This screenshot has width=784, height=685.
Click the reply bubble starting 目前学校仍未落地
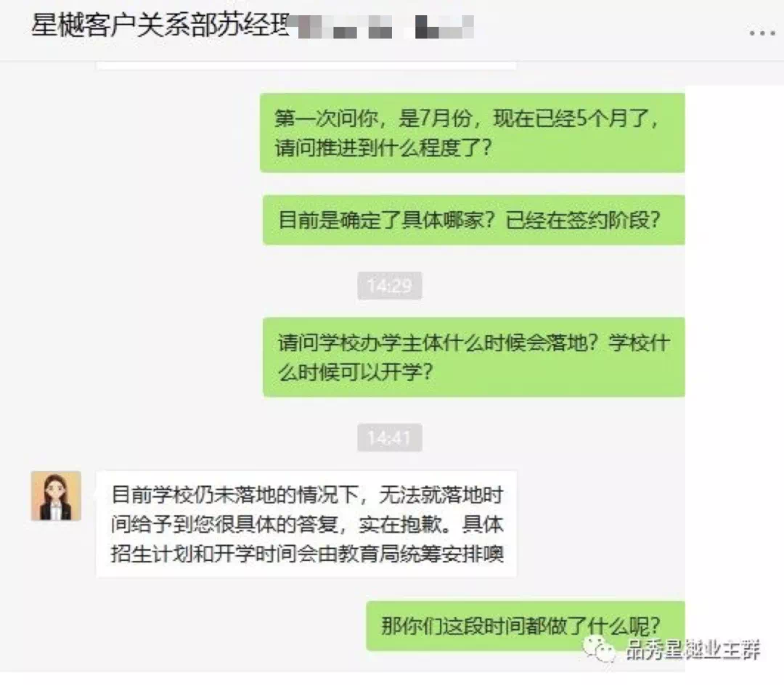[306, 524]
